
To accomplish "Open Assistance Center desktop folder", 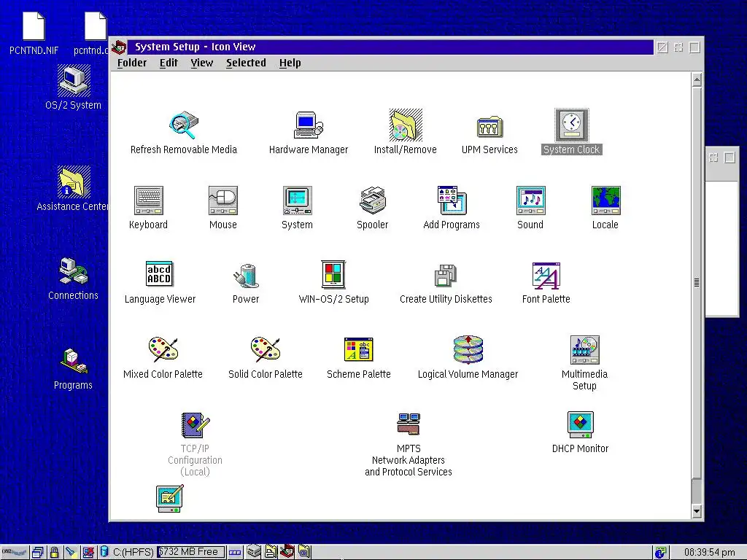I will tap(74, 182).
